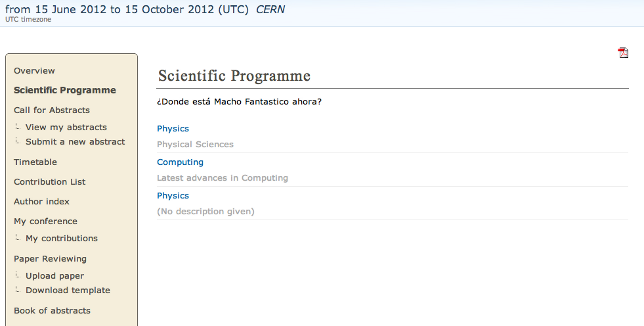Click the Latest advances in Computing description

[222, 178]
